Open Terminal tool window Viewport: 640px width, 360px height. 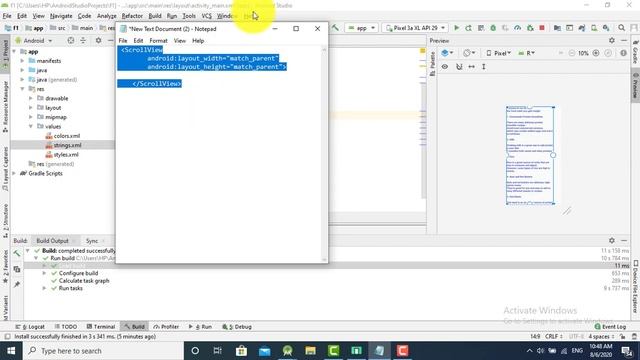click(x=101, y=327)
